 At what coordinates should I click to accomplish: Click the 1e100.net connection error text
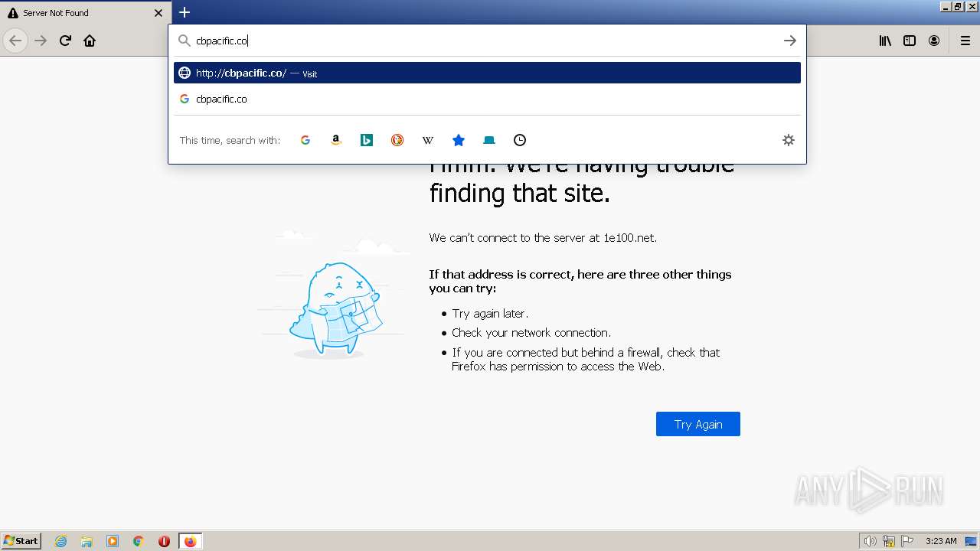tap(543, 238)
